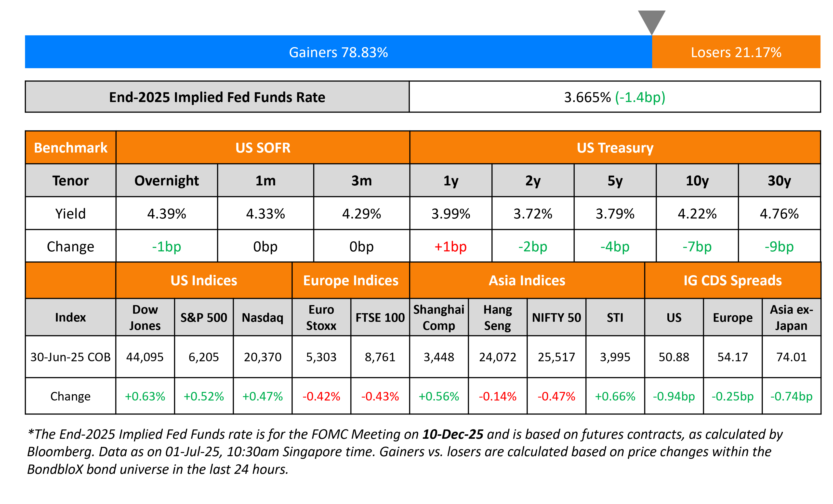Click the Overnight tenor column heading
The image size is (833, 504).
click(x=166, y=181)
